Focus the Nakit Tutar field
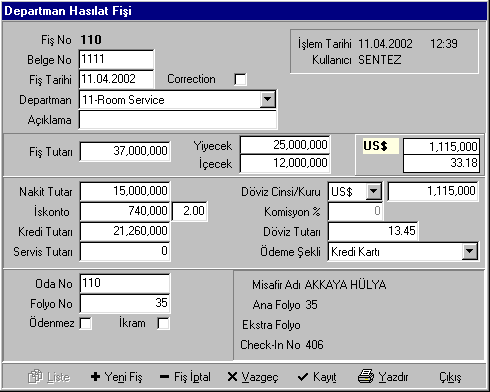 (x=125, y=191)
